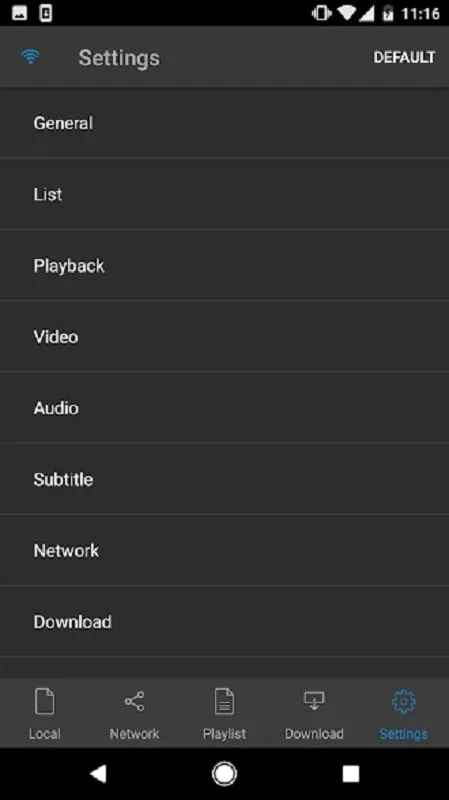Tap the blue Wi-Fi icon in header
Screen dimensions: 449x800
pos(31,57)
